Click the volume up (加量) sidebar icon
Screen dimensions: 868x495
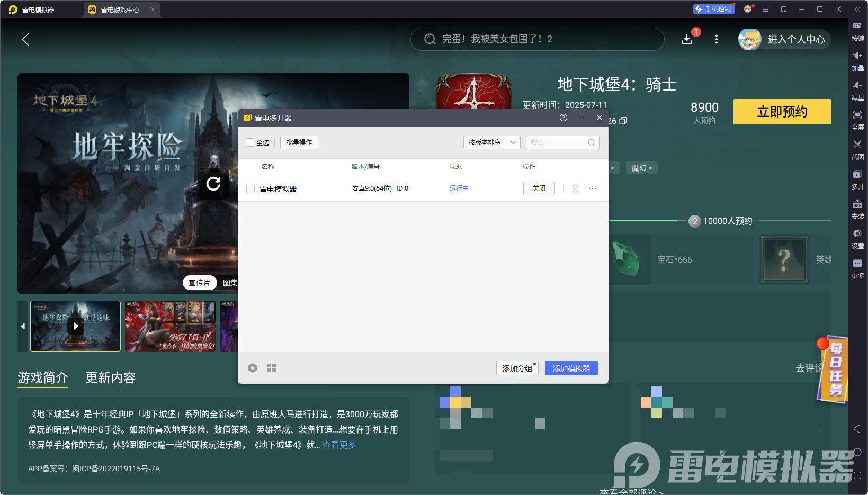coord(857,60)
